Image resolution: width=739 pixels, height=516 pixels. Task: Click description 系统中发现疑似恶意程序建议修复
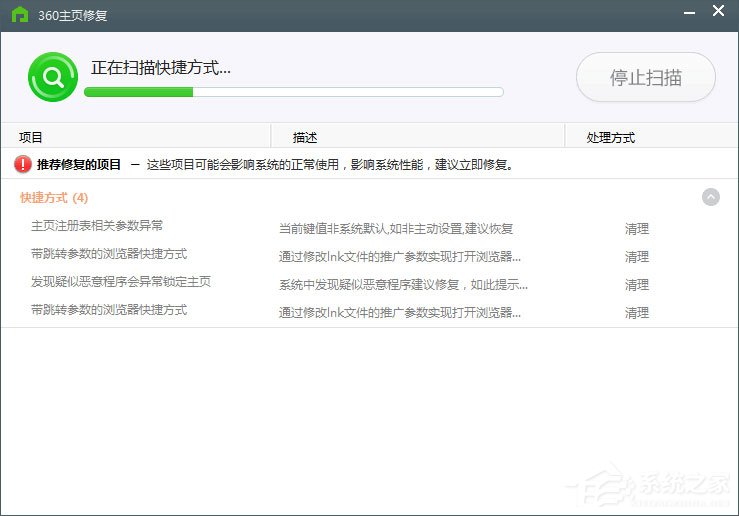(x=403, y=285)
